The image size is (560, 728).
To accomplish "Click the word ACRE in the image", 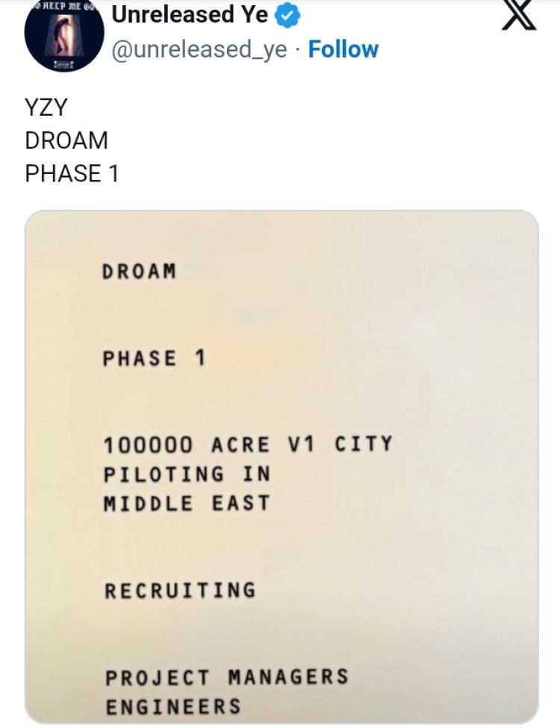I will pyautogui.click(x=240, y=445).
